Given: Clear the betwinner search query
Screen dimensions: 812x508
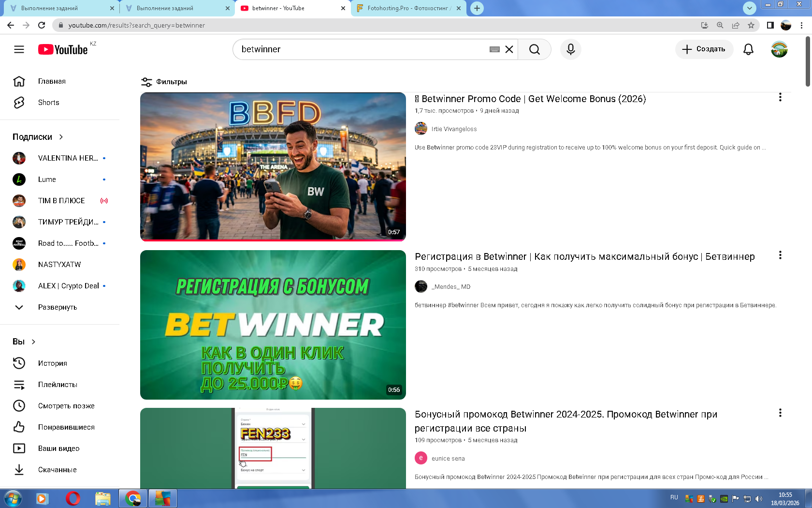Looking at the screenshot, I should pos(509,49).
